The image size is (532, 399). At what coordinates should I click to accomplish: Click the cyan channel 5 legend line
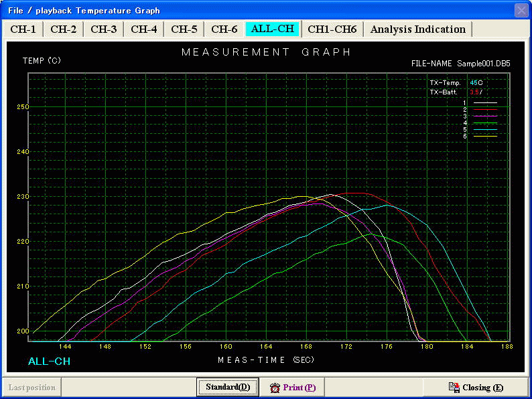tap(485, 129)
